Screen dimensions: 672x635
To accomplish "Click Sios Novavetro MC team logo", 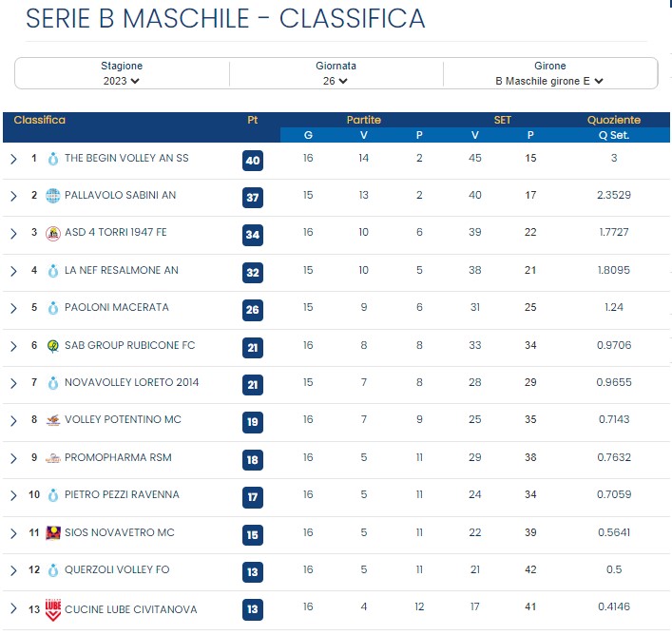I will 53,533.
